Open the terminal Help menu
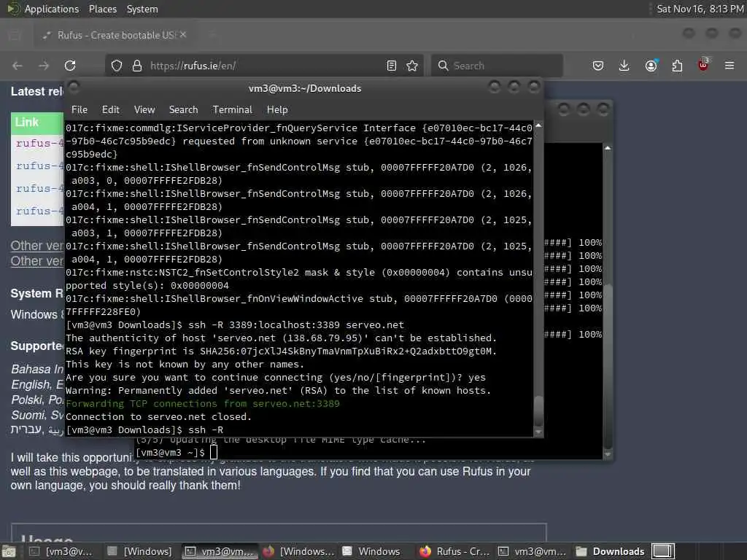Viewport: 747px width, 560px height. click(277, 109)
